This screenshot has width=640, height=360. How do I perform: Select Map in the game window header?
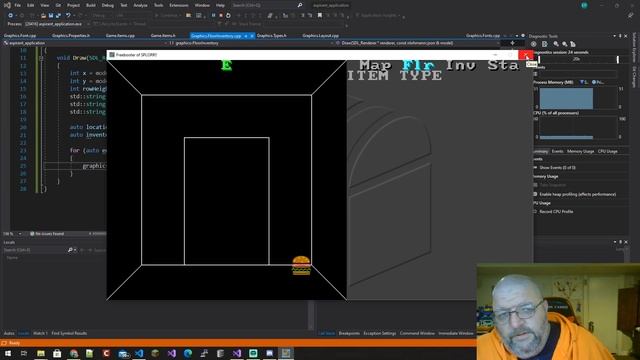point(375,64)
